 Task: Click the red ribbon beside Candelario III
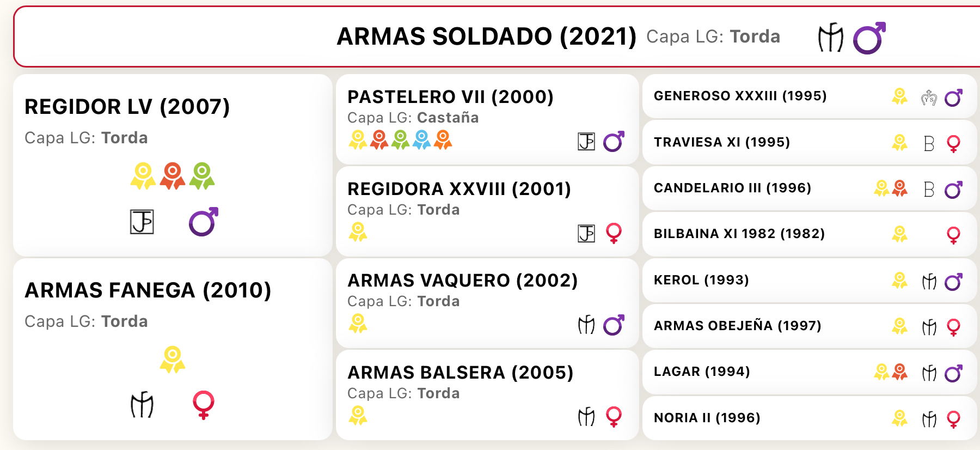(x=900, y=188)
